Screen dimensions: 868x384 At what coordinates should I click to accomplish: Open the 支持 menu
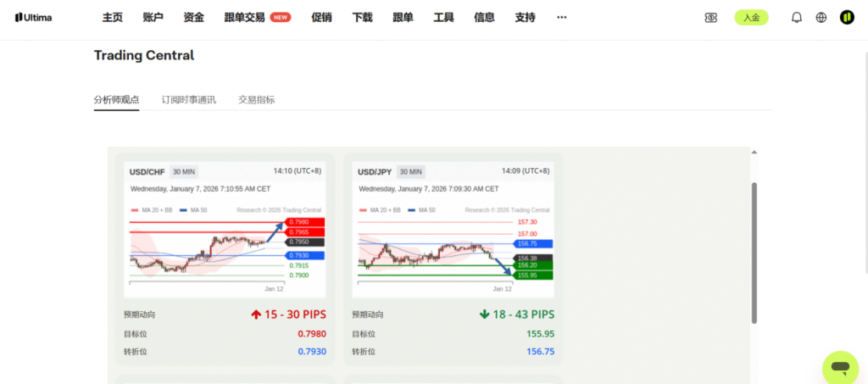point(526,18)
